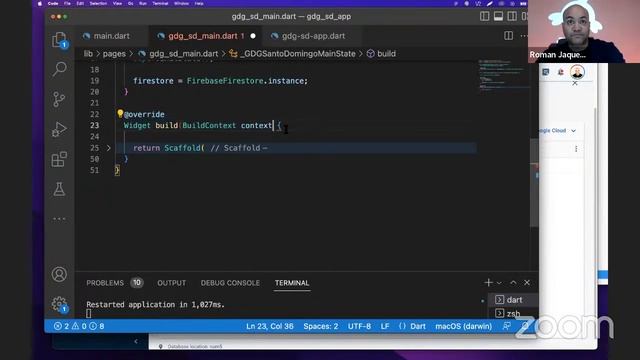The image size is (640, 360).
Task: Click 'UTF-8' encoding in status bar
Action: 359,326
